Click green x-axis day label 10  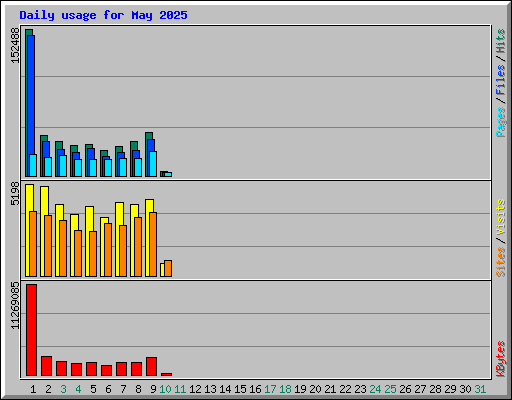pyautogui.click(x=165, y=389)
